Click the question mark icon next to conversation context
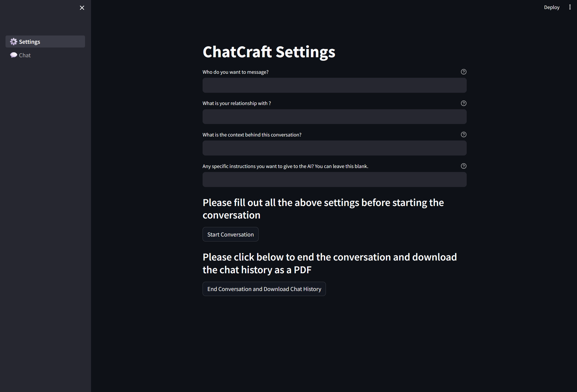The width and height of the screenshot is (577, 392). (463, 134)
